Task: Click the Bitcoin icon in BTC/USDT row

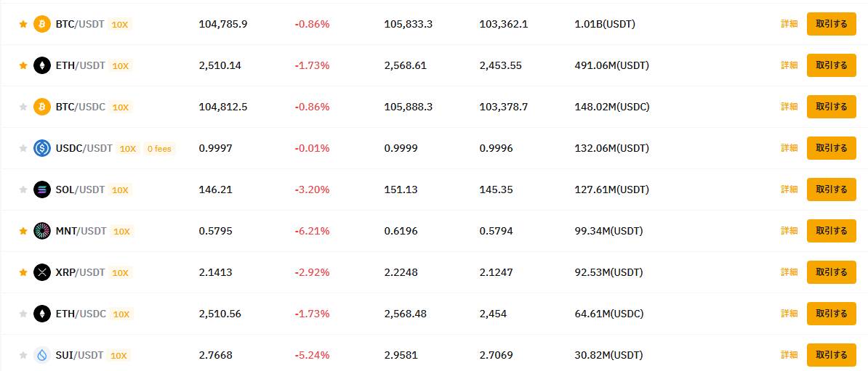Action: 42,24
